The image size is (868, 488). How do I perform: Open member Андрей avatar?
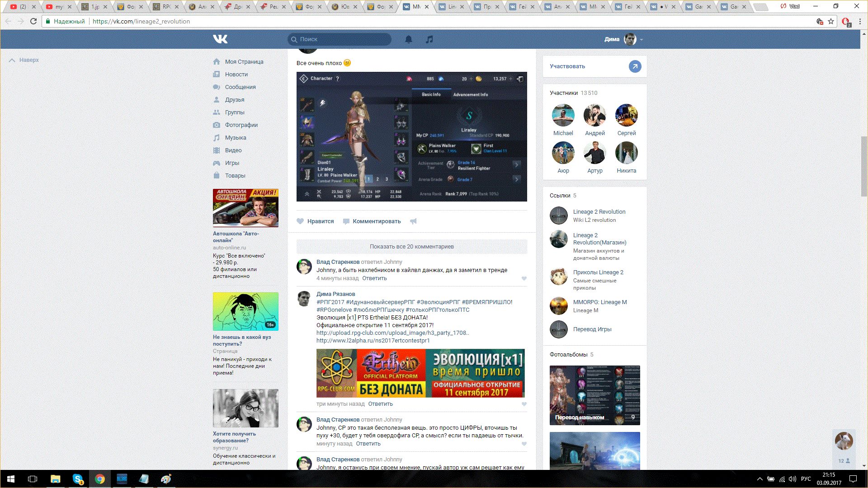click(x=594, y=115)
